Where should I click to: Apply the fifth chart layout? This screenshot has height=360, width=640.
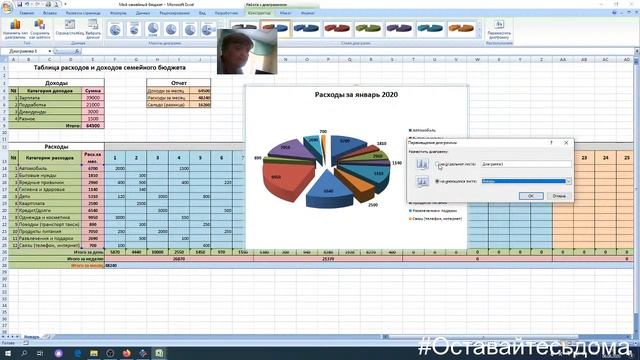(x=190, y=29)
